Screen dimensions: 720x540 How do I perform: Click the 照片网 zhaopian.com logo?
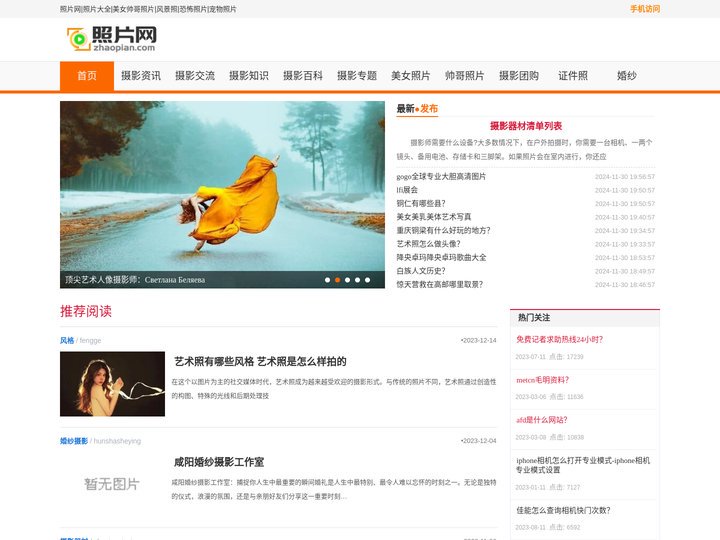112,39
